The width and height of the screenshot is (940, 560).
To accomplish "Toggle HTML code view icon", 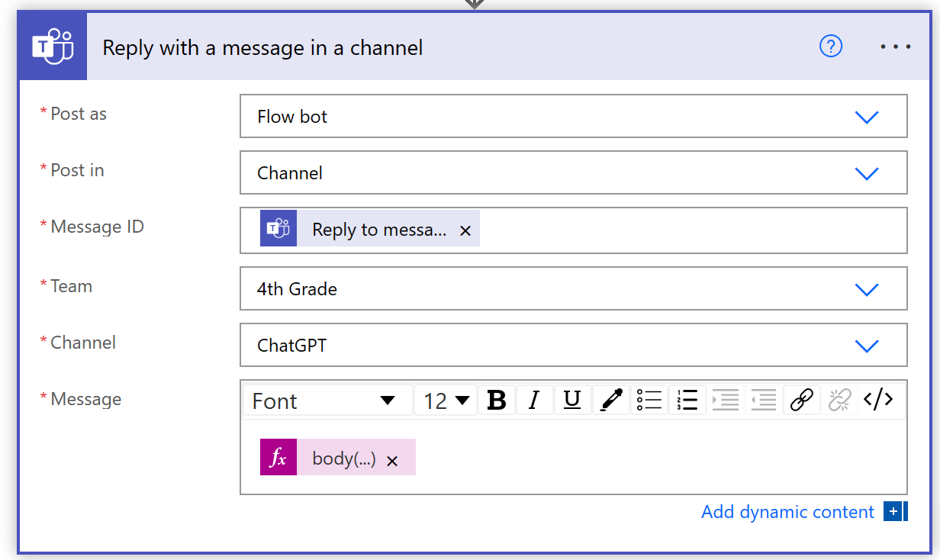I will 878,399.
